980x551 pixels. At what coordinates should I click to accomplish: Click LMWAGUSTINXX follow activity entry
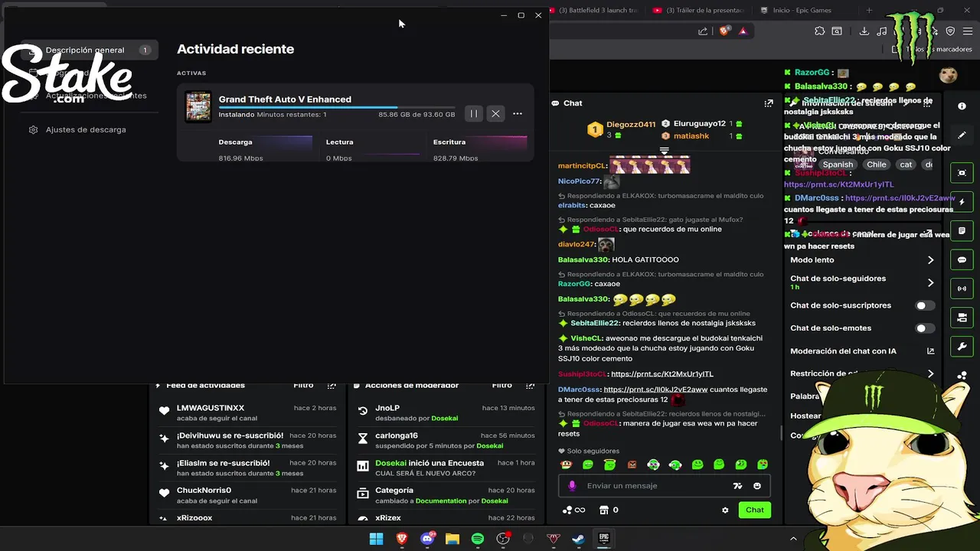[x=247, y=412]
